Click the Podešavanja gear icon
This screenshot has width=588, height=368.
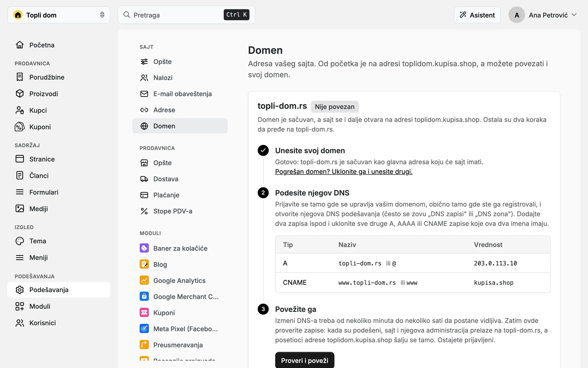point(20,290)
